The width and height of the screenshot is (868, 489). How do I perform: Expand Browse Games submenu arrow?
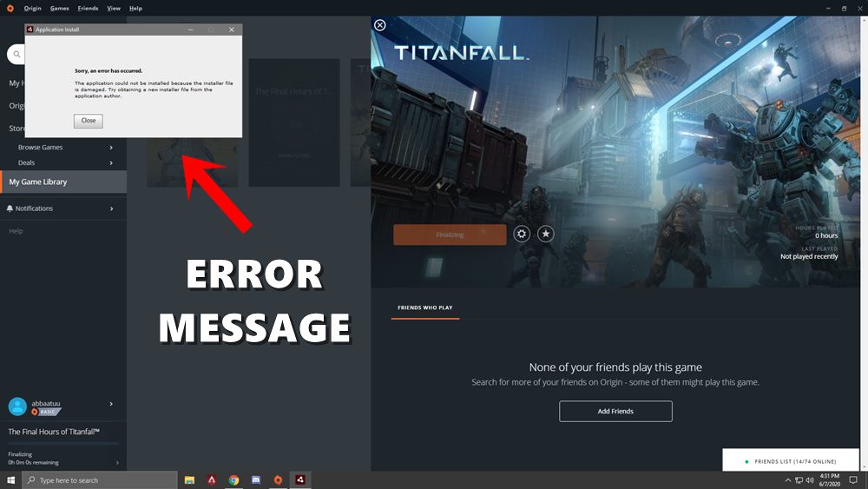pyautogui.click(x=111, y=148)
